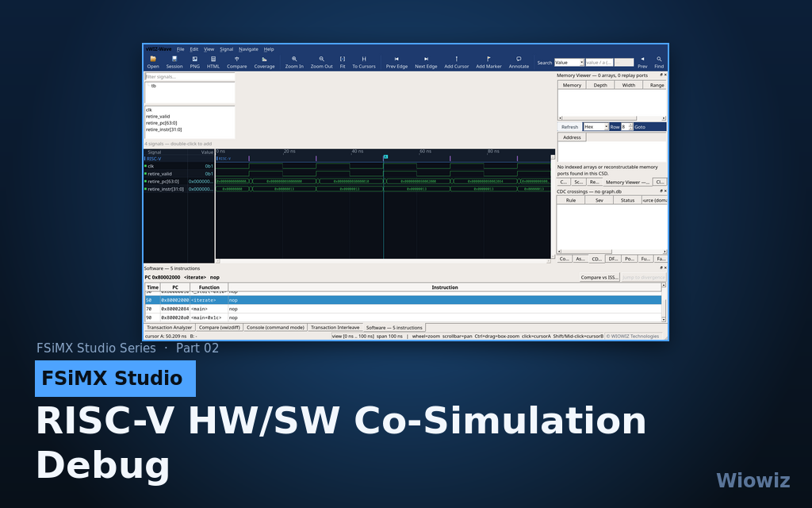812x508 pixels.
Task: Open the Edit menu
Action: click(x=193, y=49)
